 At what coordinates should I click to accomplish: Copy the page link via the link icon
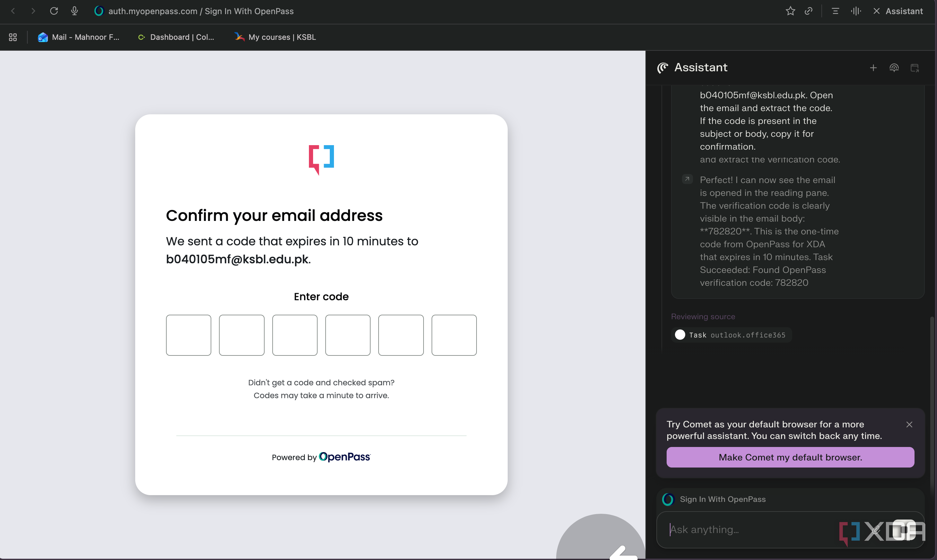tap(808, 11)
